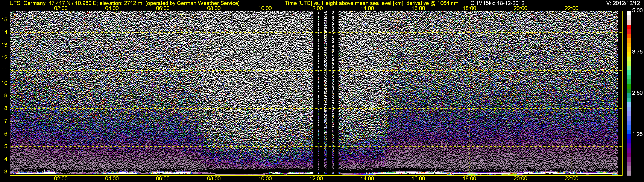
Task: Click the station title text beginning 'UFS, Germany'
Action: tap(125, 3)
